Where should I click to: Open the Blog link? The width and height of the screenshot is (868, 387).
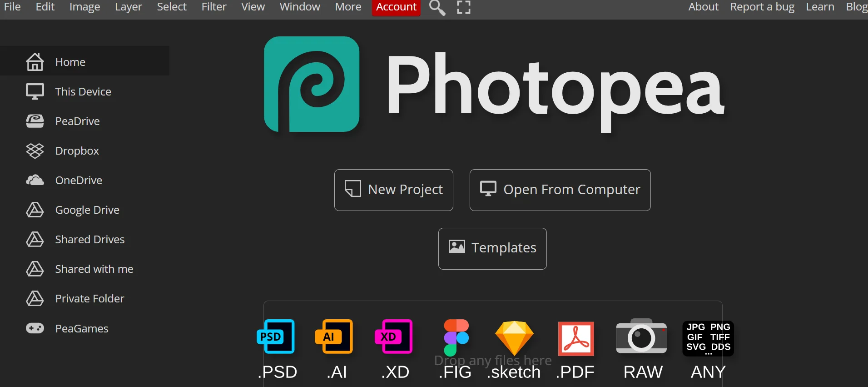857,7
